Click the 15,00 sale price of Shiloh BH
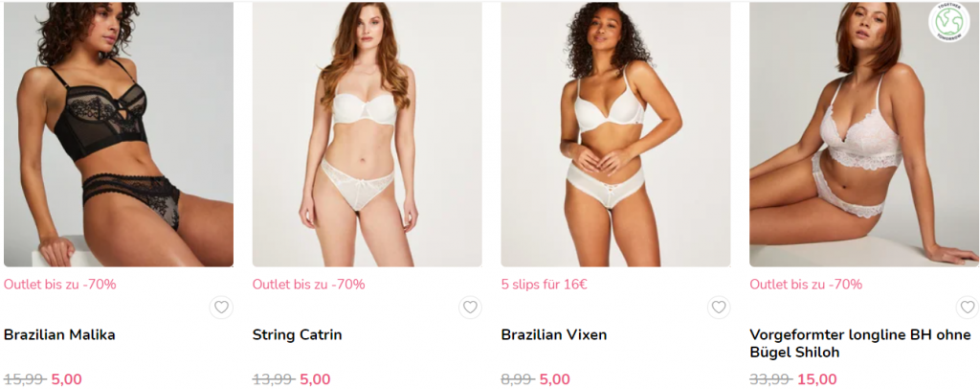The width and height of the screenshot is (980, 389). (x=817, y=379)
